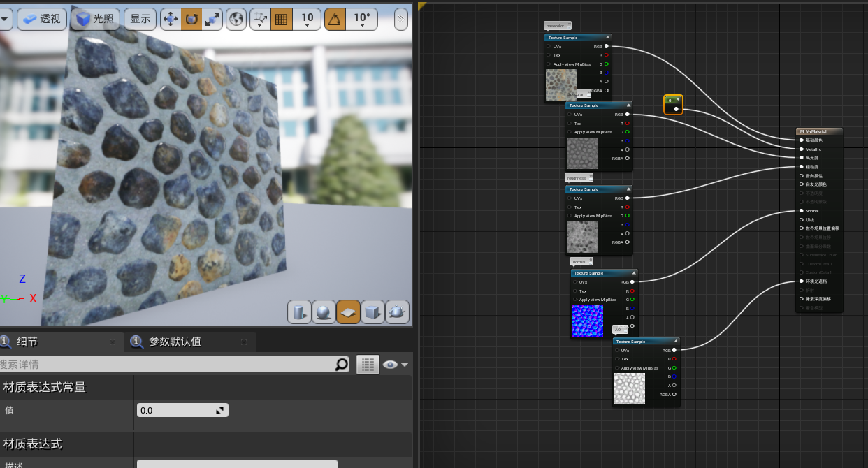Click the 高光度 specular input pin
The image size is (868, 468).
[x=802, y=158]
